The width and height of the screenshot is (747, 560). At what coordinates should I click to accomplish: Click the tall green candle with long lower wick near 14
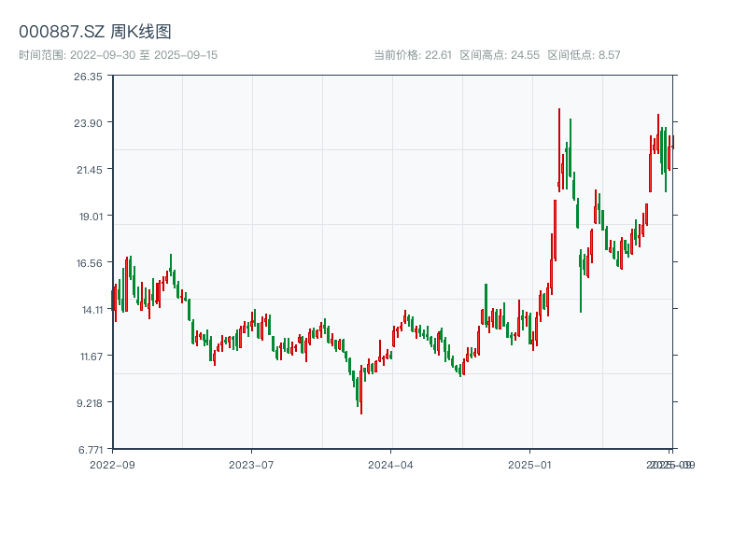(581, 281)
